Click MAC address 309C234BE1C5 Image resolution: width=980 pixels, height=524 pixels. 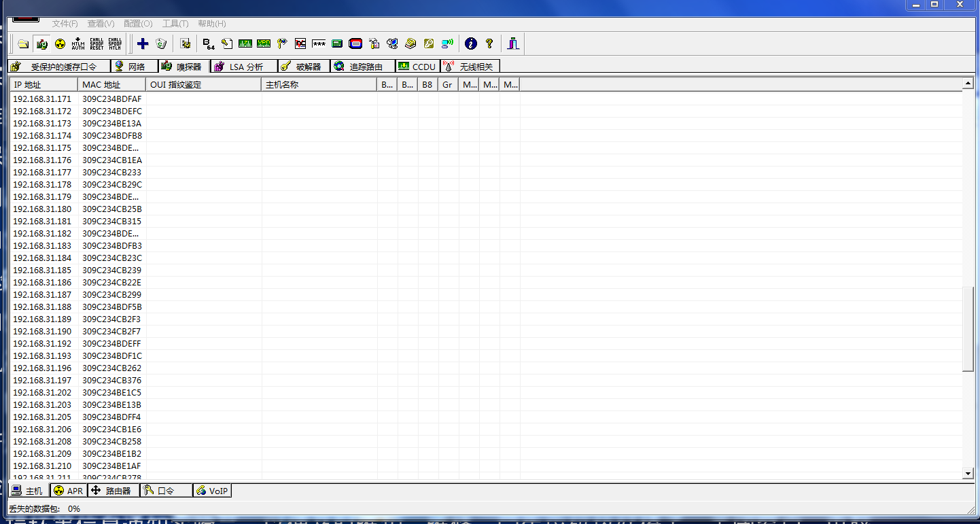pos(112,393)
